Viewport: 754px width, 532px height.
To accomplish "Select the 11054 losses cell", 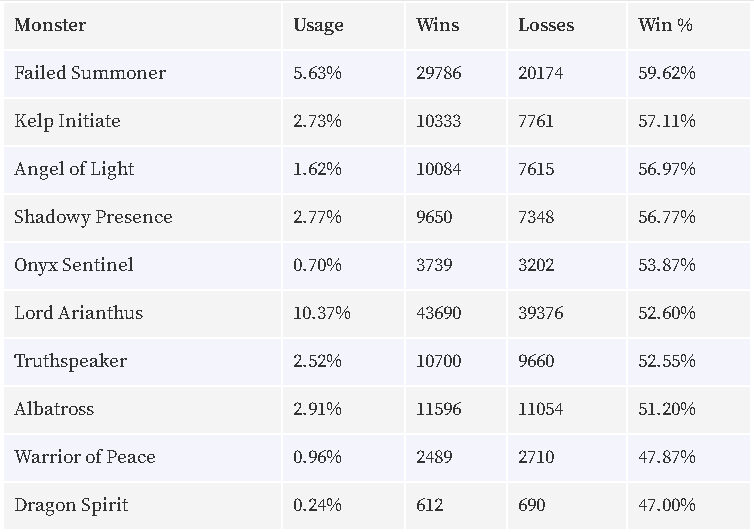I will click(x=540, y=409).
